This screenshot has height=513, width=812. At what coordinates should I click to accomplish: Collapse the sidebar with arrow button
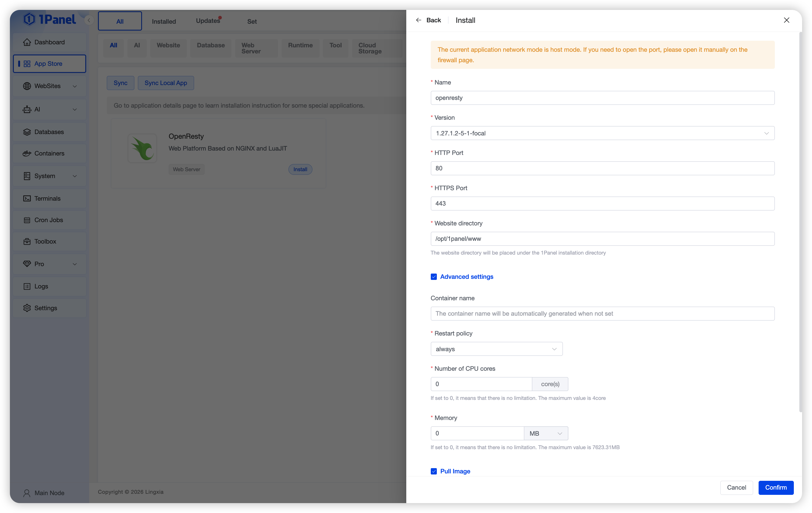[89, 20]
